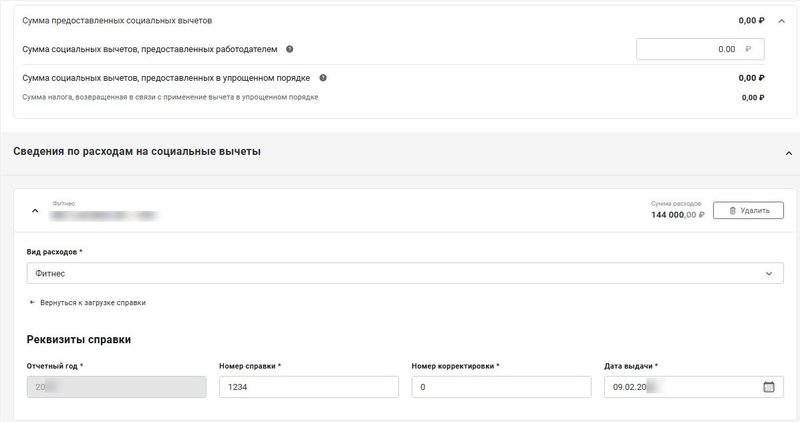Image resolution: width=800 pixels, height=422 pixels.
Task: Collapse the Сумма предоставленных социальных вычетов panel
Action: (781, 20)
